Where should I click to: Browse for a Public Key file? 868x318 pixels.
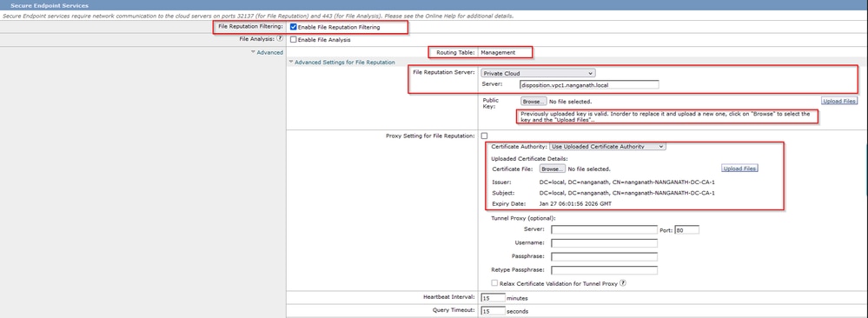point(533,102)
